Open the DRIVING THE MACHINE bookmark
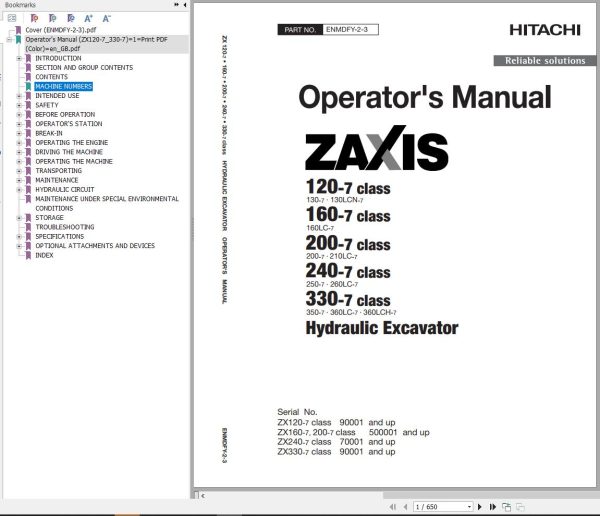This screenshot has width=600, height=516. (x=69, y=152)
